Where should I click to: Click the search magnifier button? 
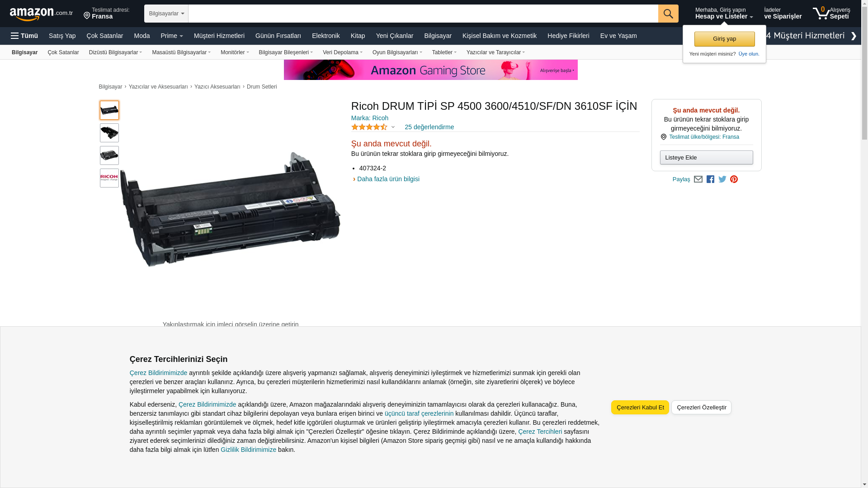[x=668, y=14]
